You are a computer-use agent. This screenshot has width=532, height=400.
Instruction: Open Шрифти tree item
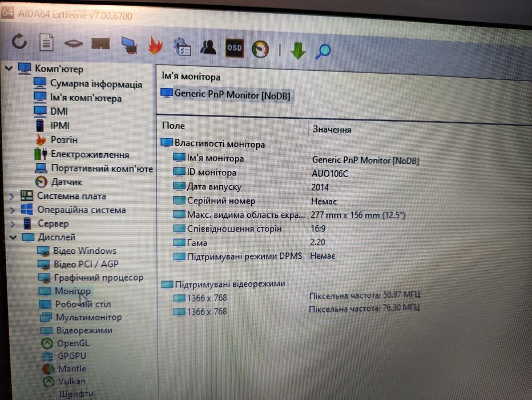(x=76, y=394)
